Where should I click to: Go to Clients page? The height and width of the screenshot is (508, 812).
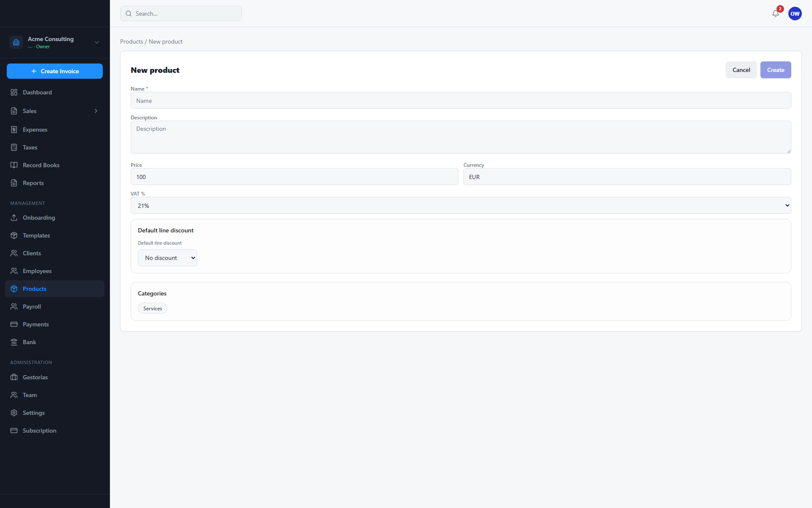point(55,253)
